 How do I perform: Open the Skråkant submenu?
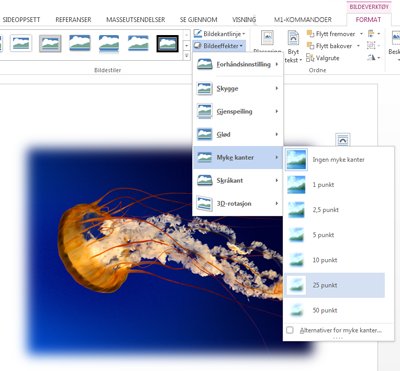tap(238, 180)
